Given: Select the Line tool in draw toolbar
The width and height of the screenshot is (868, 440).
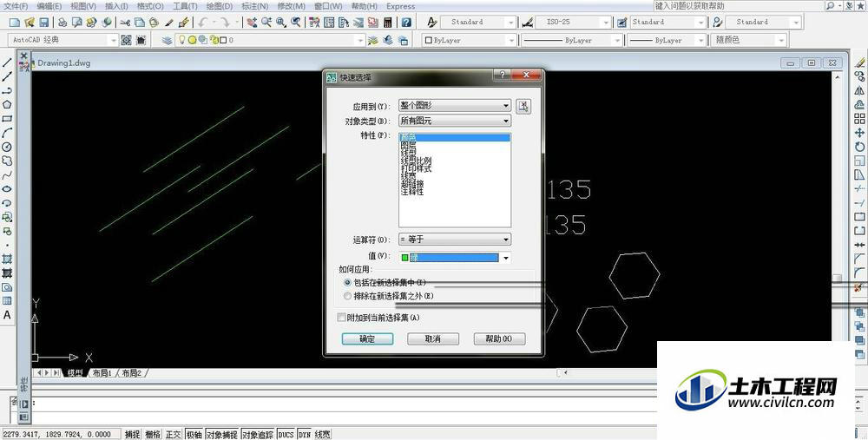Looking at the screenshot, I should 7,62.
